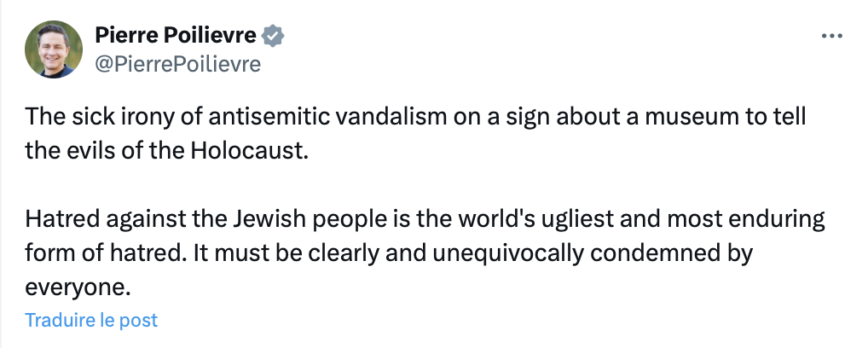The height and width of the screenshot is (348, 868).
Task: Click the "Traduire le post" link
Action: 91,320
